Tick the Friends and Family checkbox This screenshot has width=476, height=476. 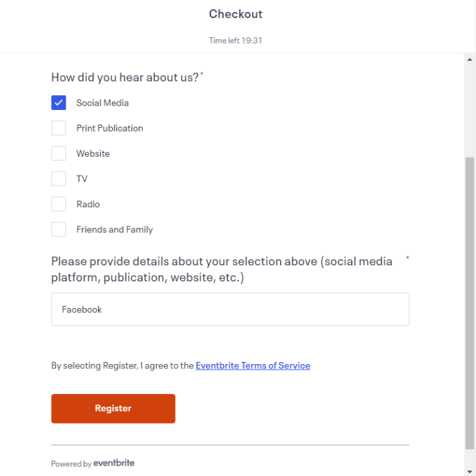[x=59, y=229]
